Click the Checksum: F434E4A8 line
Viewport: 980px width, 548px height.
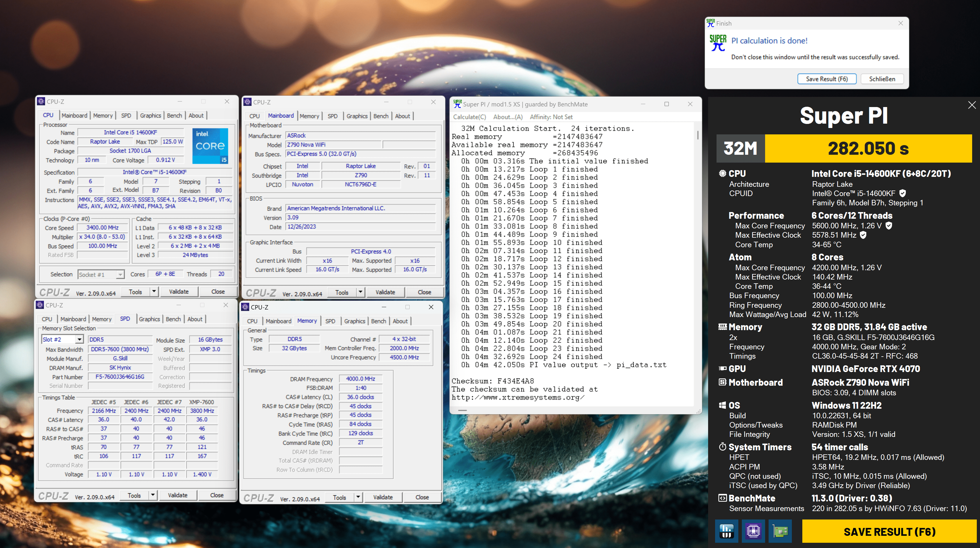coord(493,381)
